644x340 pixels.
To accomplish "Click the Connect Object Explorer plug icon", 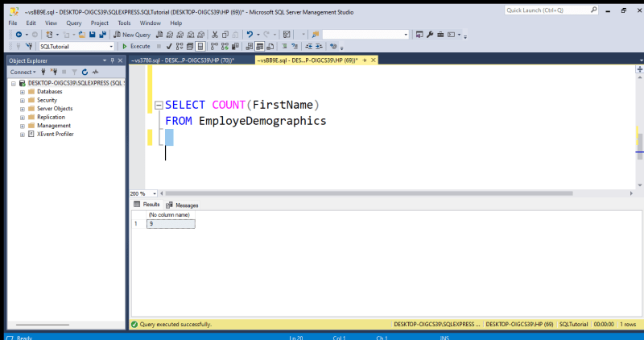I will tap(43, 72).
